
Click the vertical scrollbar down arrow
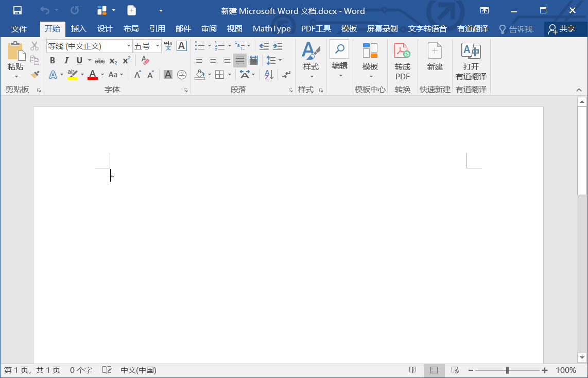(582, 358)
